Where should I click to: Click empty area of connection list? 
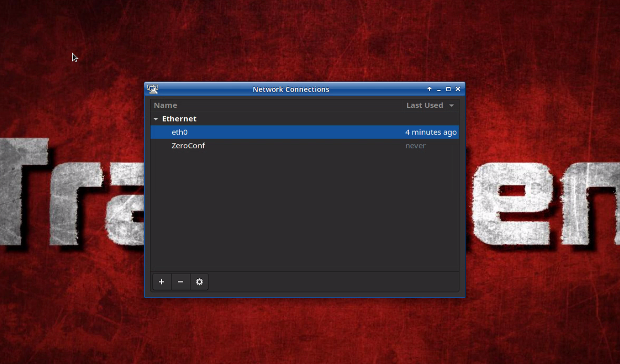(x=304, y=210)
